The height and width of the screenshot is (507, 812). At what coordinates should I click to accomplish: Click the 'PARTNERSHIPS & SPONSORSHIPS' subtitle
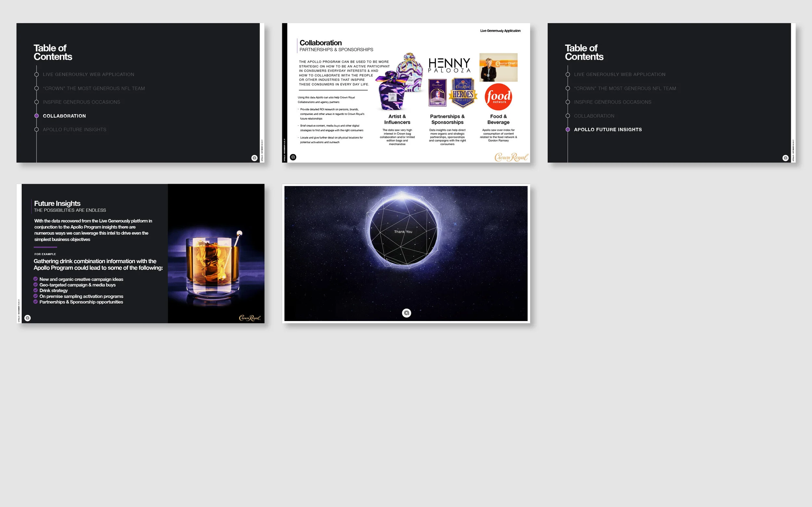(x=336, y=50)
